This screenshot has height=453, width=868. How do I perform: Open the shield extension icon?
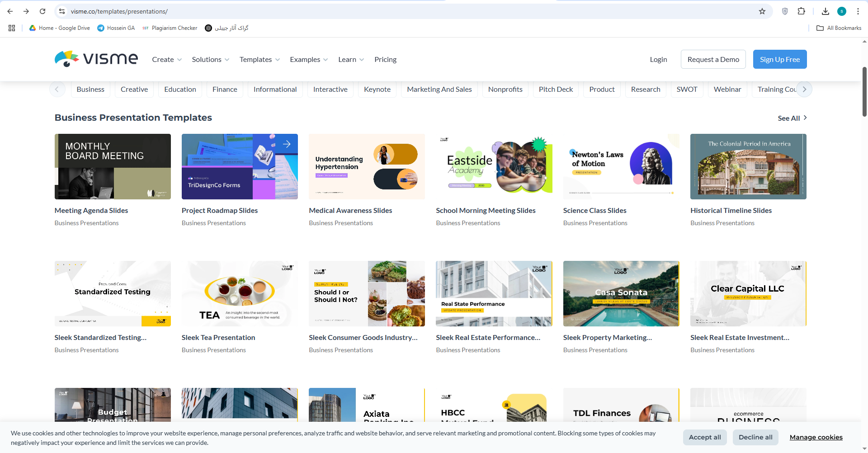pos(785,11)
